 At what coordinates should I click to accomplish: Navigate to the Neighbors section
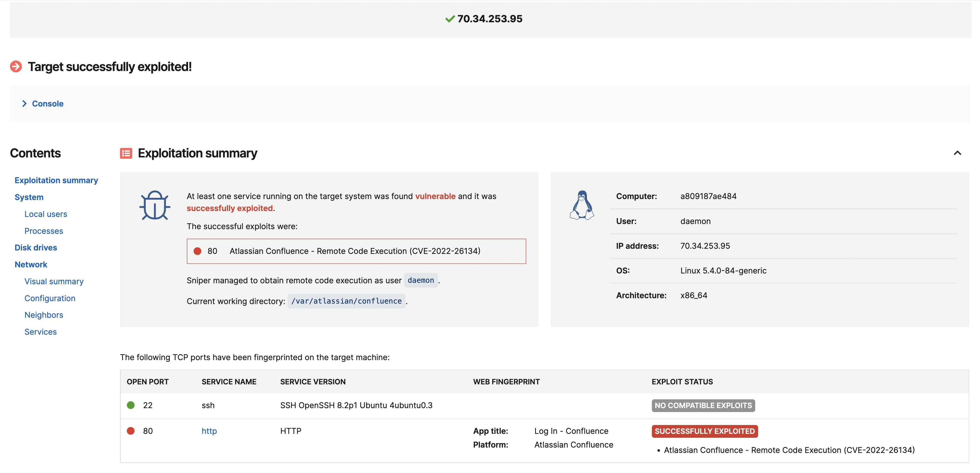coord(44,315)
